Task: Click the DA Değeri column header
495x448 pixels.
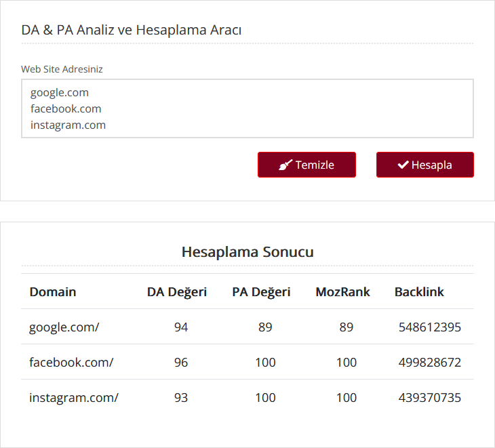Action: point(177,292)
